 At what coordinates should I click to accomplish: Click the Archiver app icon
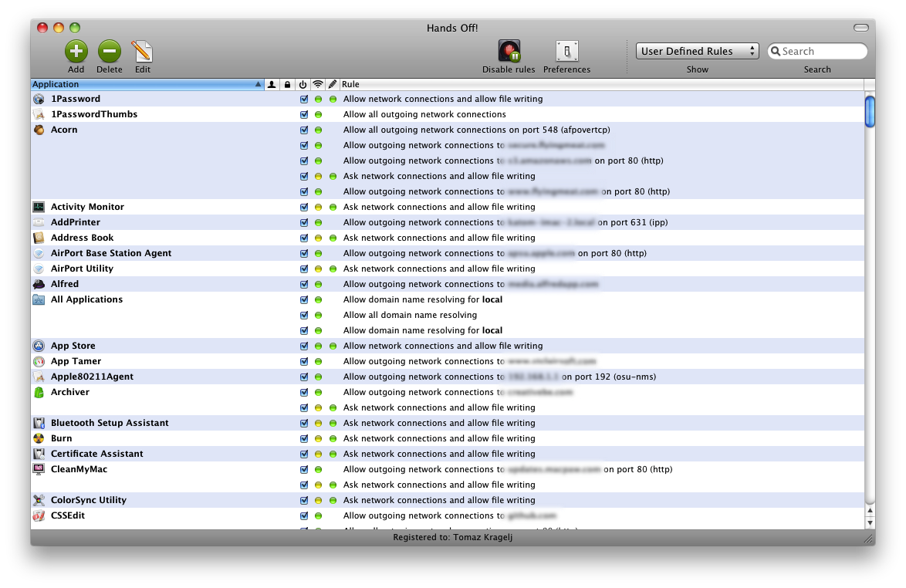tap(39, 392)
